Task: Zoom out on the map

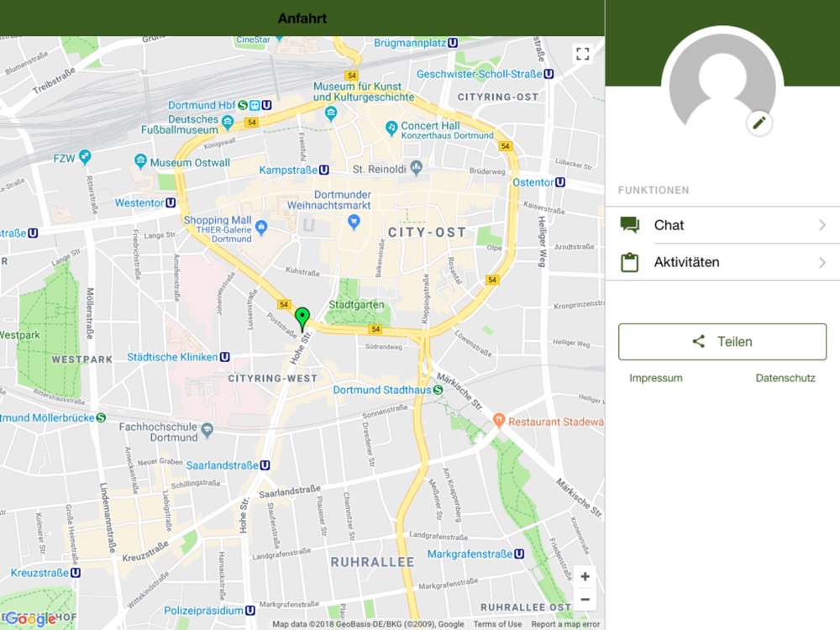Action: [x=585, y=600]
